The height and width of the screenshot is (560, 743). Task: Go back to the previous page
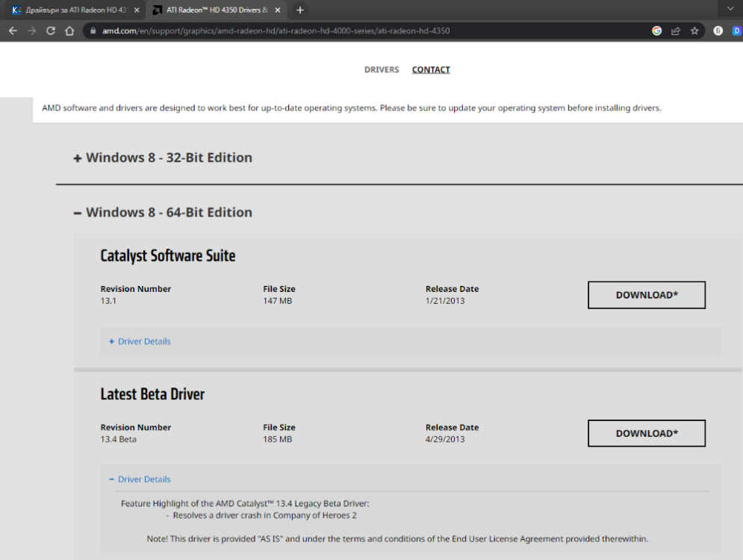click(13, 31)
